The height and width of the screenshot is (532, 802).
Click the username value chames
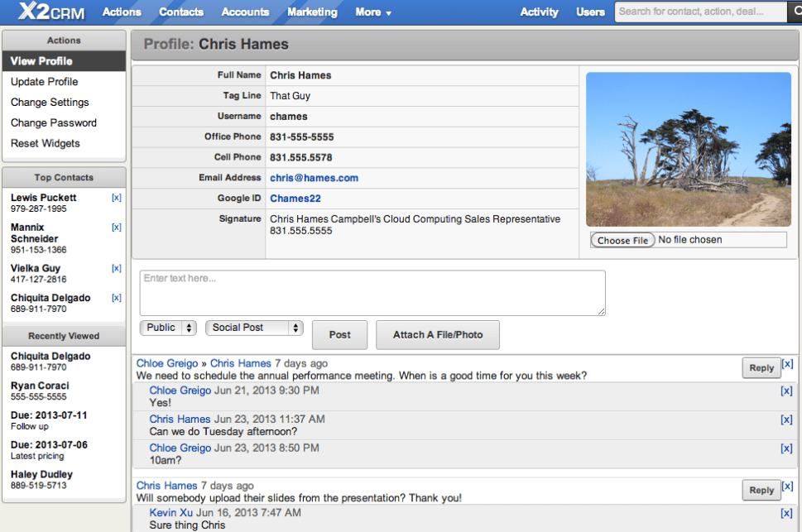(289, 117)
